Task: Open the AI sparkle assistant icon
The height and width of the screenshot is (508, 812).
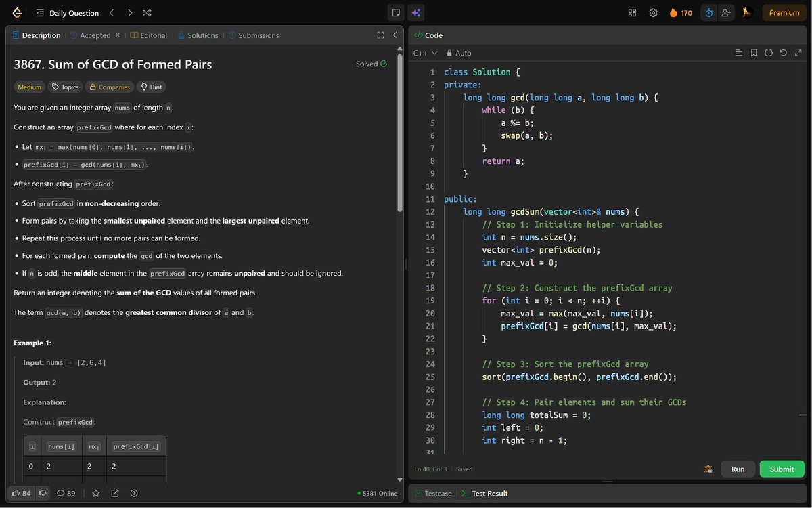Action: click(x=416, y=13)
